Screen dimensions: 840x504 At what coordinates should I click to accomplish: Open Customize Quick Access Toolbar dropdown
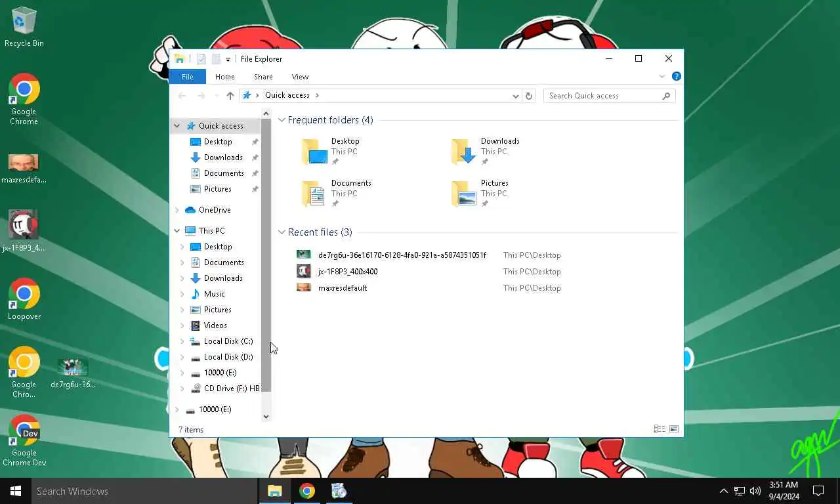[228, 59]
